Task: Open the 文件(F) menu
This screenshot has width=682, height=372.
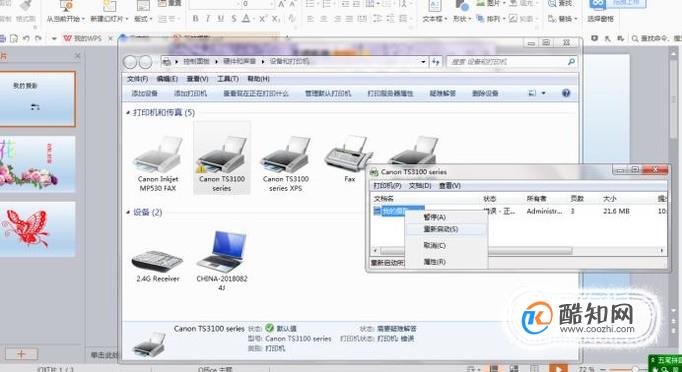Action: 137,79
